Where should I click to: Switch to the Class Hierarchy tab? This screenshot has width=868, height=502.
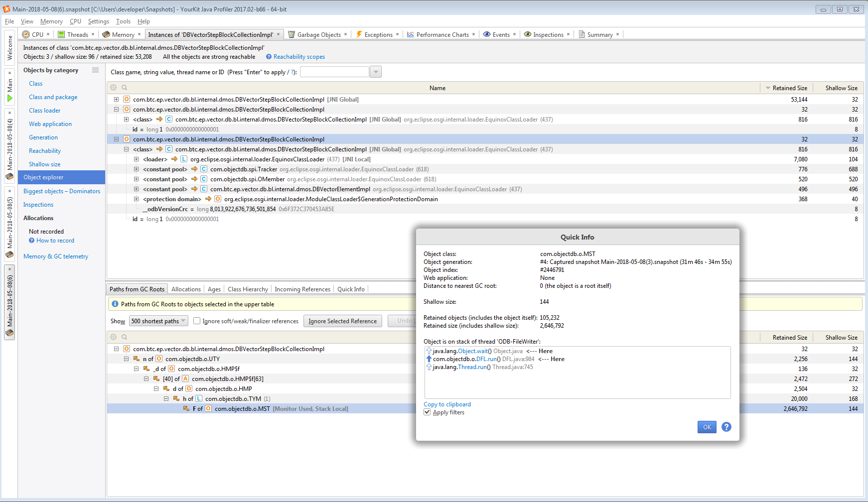coord(248,289)
